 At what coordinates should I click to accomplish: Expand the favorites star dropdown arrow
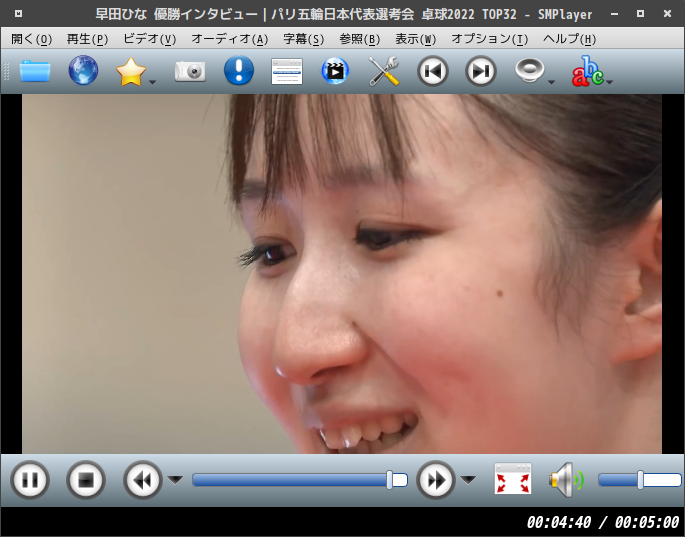(x=152, y=82)
